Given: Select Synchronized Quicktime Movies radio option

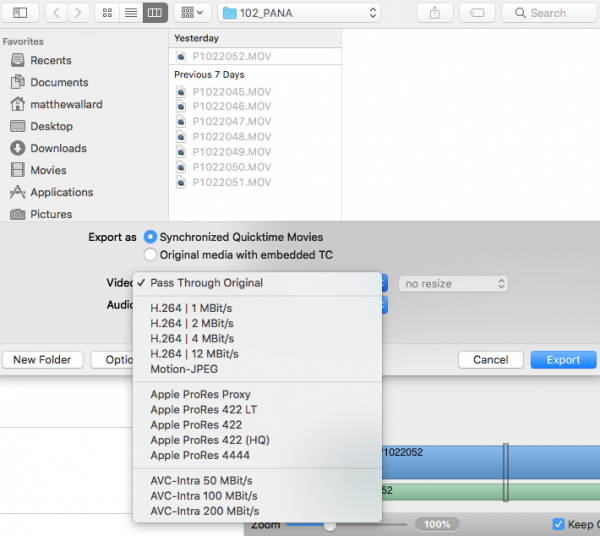Looking at the screenshot, I should [x=151, y=237].
